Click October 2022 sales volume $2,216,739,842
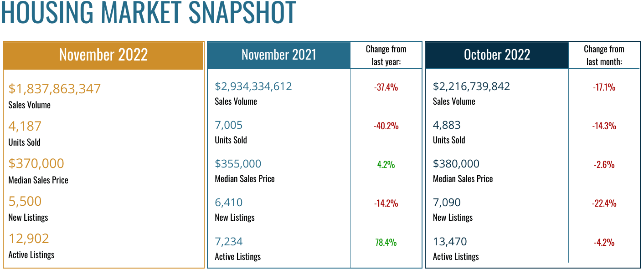 click(471, 86)
